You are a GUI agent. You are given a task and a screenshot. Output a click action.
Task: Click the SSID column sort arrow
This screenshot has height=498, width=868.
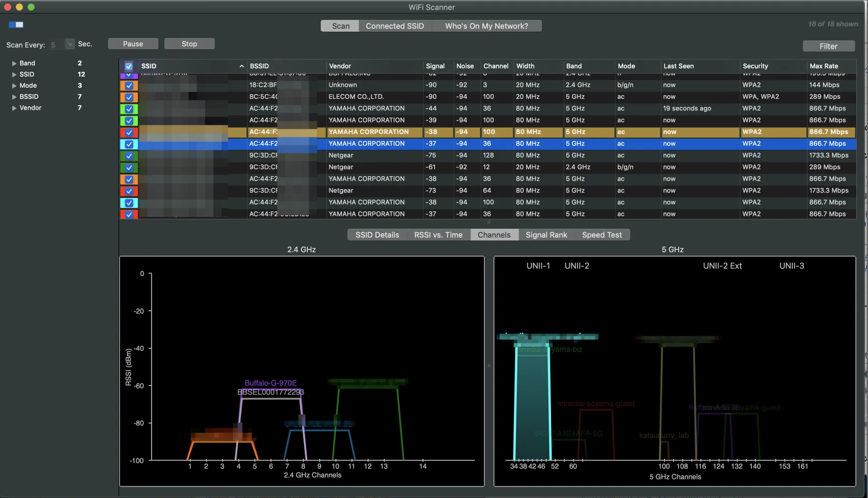(x=241, y=66)
